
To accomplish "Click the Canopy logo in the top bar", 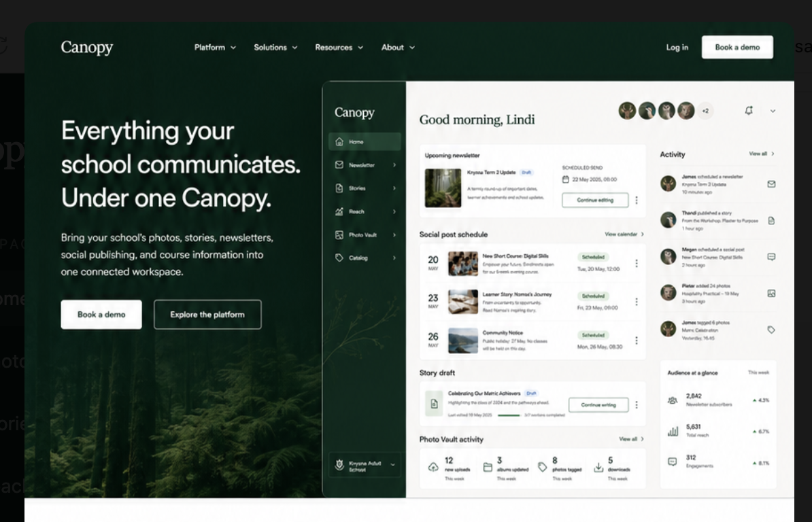I will pyautogui.click(x=87, y=48).
